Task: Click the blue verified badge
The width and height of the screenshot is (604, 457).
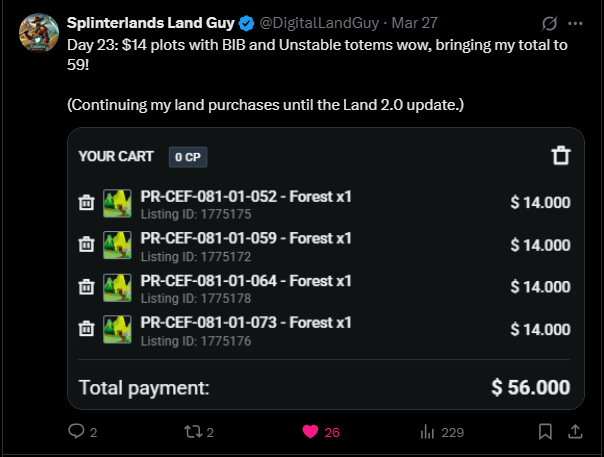Action: (247, 24)
